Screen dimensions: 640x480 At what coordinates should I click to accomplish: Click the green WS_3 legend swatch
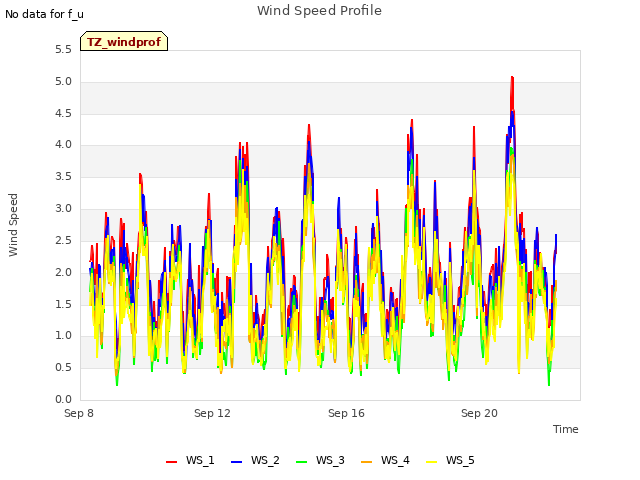pos(302,462)
